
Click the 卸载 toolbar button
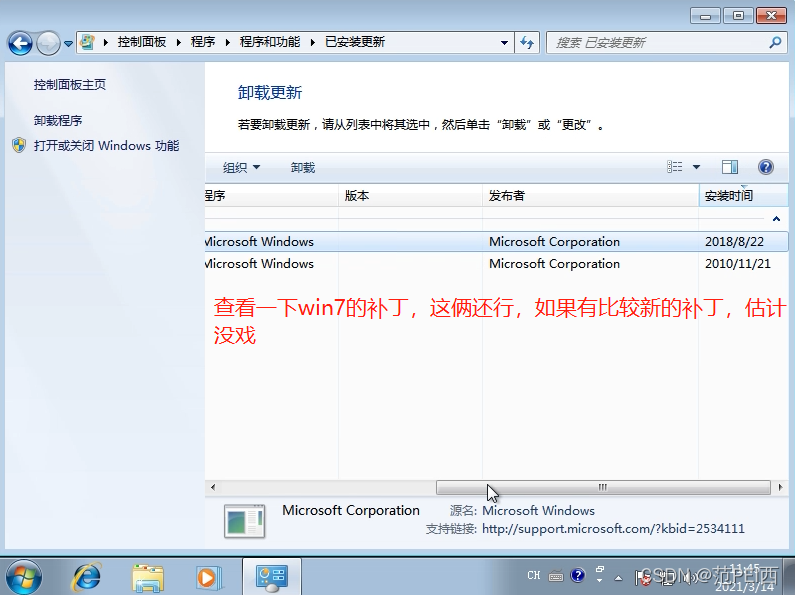303,168
